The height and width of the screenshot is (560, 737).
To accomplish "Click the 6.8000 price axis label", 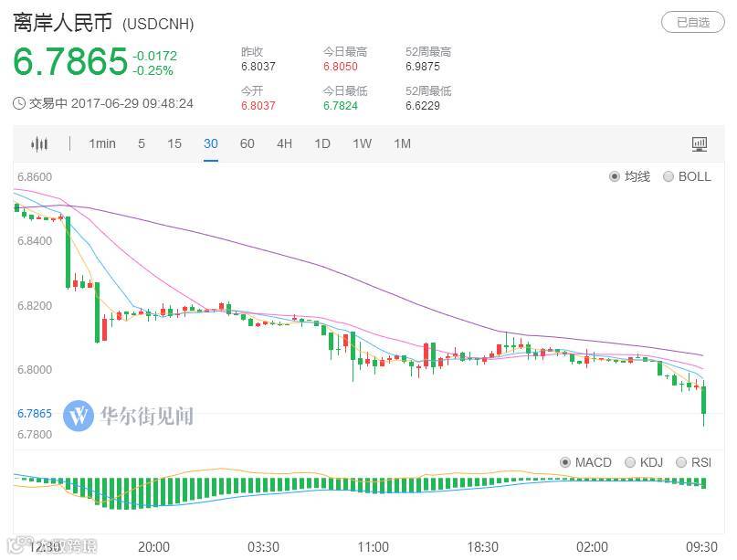I will click(35, 370).
